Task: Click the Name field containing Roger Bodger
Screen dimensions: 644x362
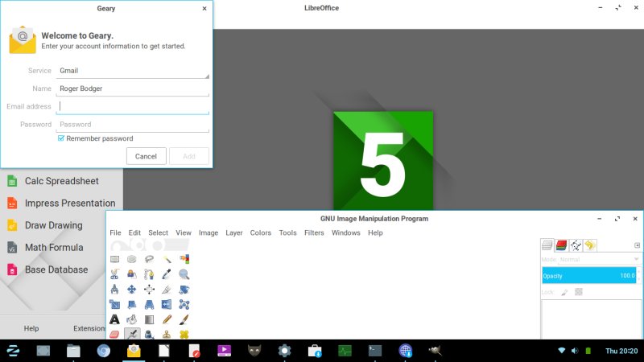Action: 133,88
